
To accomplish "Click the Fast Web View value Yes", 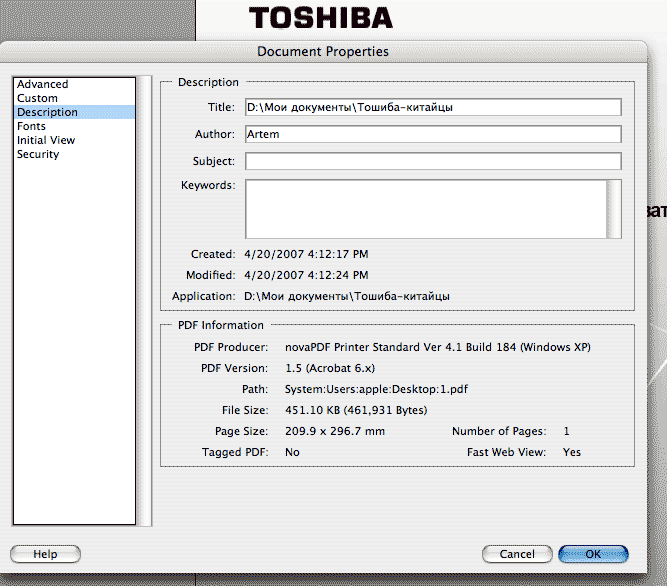I will tap(572, 452).
